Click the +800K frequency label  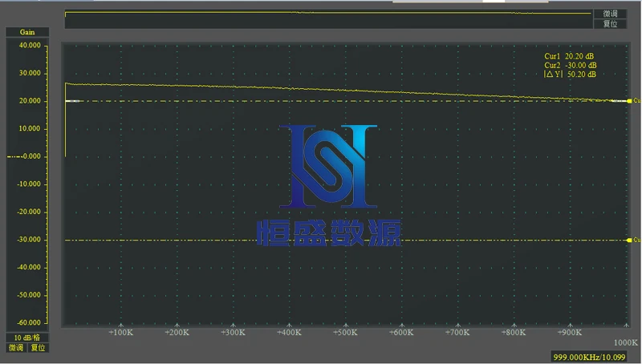click(514, 333)
